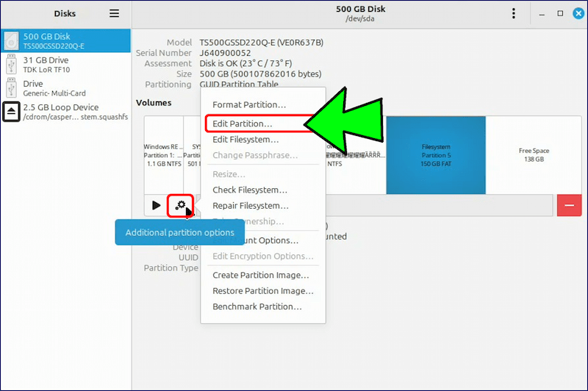The height and width of the screenshot is (391, 588).
Task: Open the Mount Options… menu entry
Action: point(263,240)
